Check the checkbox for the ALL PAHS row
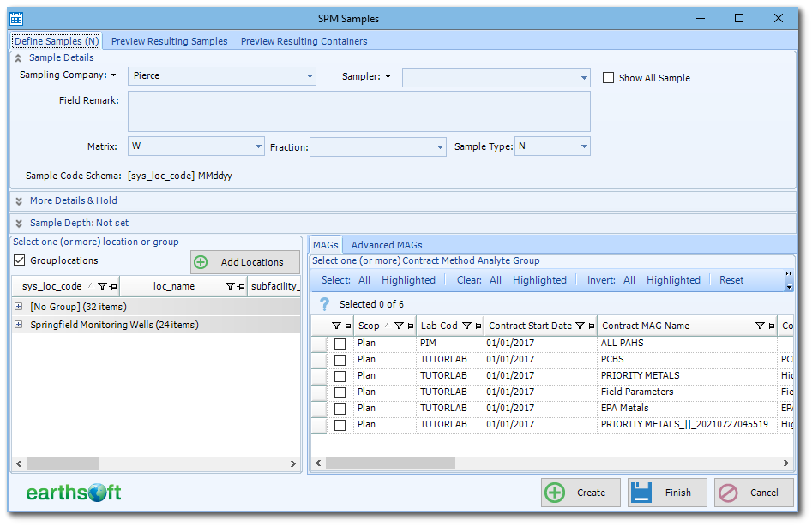 tap(339, 343)
